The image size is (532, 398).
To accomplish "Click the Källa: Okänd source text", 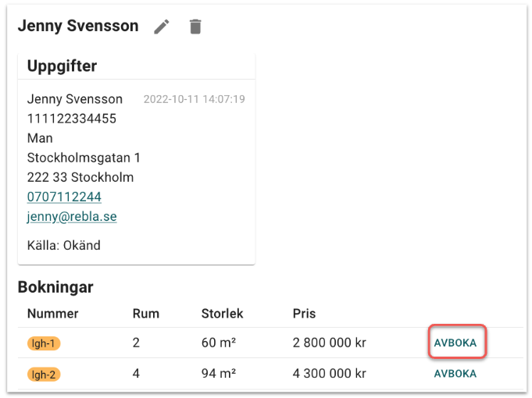I will pyautogui.click(x=64, y=245).
